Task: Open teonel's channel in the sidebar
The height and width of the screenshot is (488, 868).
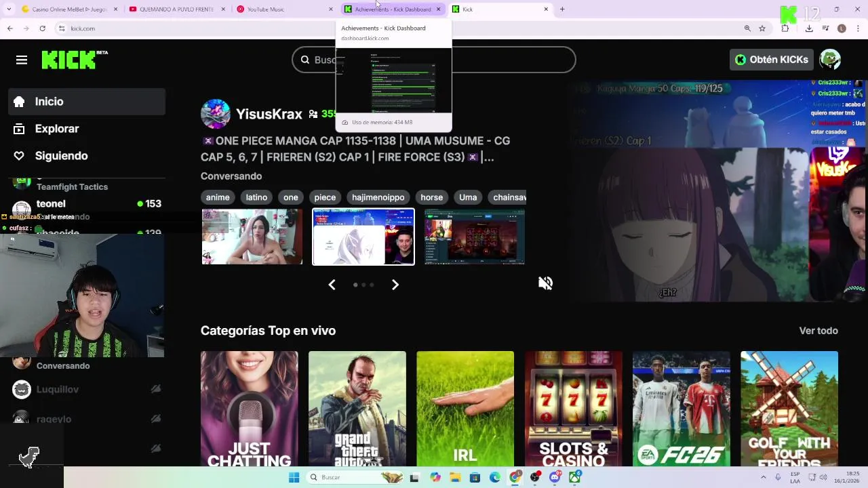Action: [x=87, y=205]
